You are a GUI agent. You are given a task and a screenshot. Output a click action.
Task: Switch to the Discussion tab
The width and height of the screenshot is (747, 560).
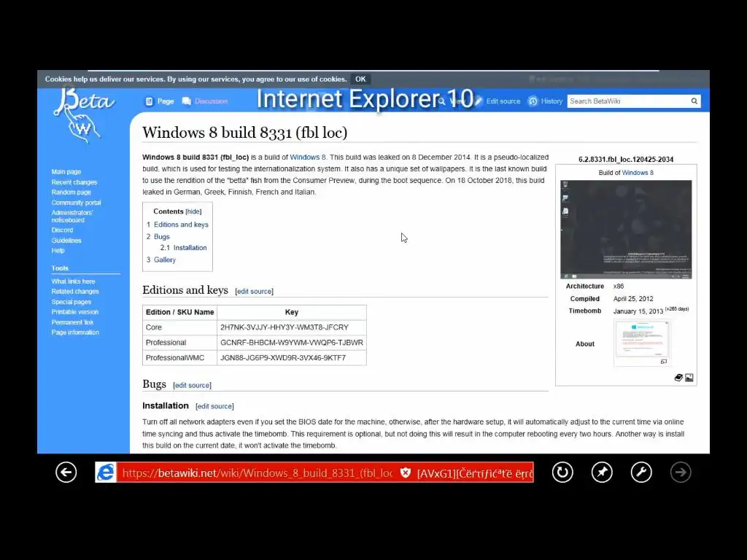click(x=211, y=101)
